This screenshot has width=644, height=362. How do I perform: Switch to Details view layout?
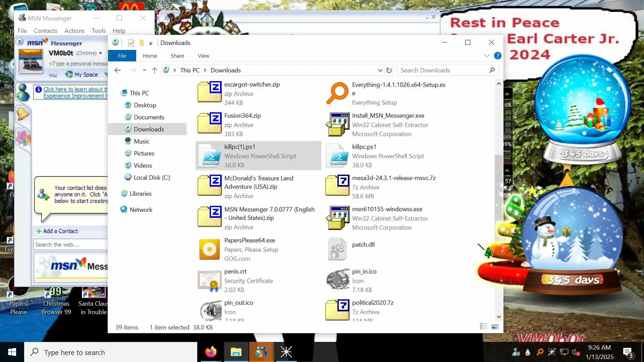483,326
